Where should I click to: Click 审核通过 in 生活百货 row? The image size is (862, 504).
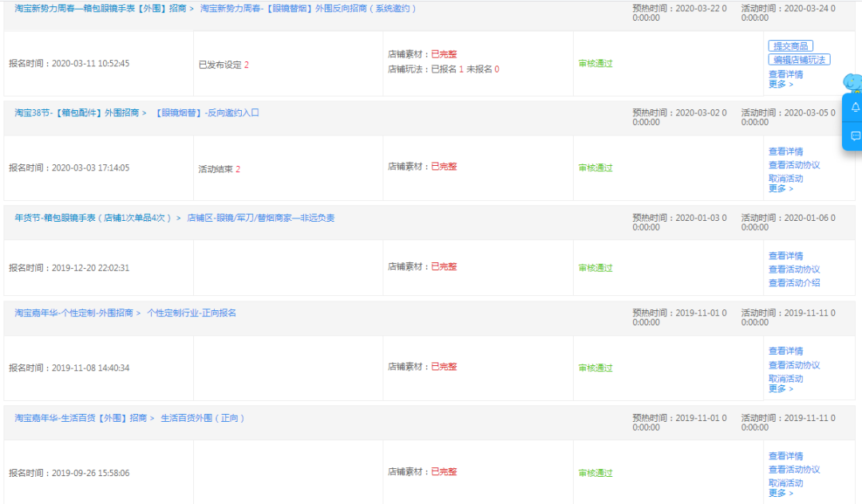(595, 473)
